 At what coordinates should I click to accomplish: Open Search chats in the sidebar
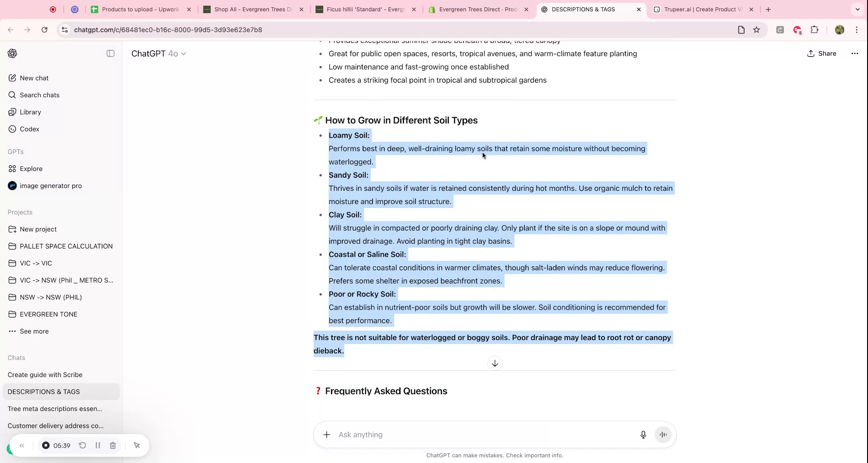pyautogui.click(x=39, y=95)
